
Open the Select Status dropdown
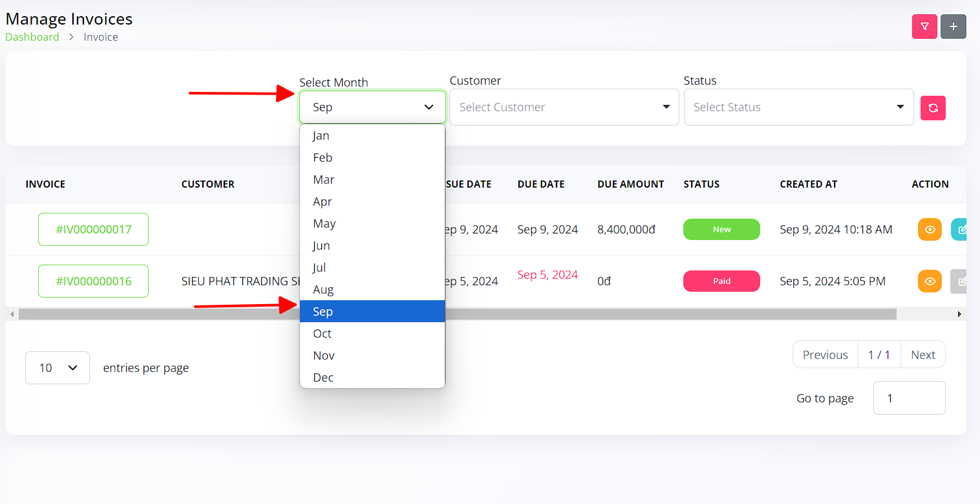[798, 107]
